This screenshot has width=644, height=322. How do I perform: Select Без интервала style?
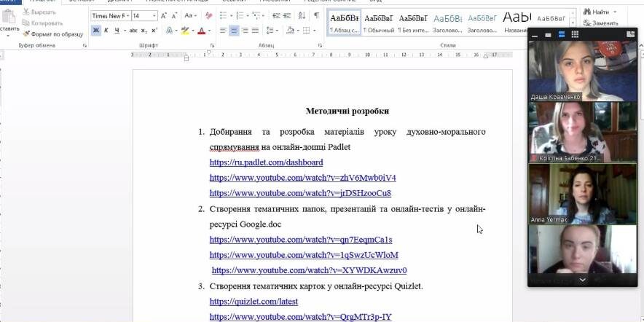413,23
